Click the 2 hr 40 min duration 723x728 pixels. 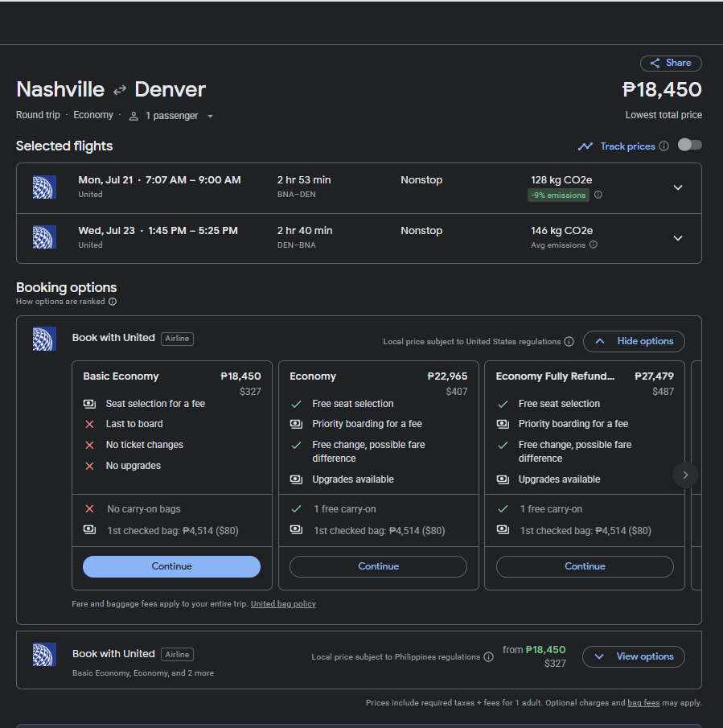pyautogui.click(x=305, y=231)
